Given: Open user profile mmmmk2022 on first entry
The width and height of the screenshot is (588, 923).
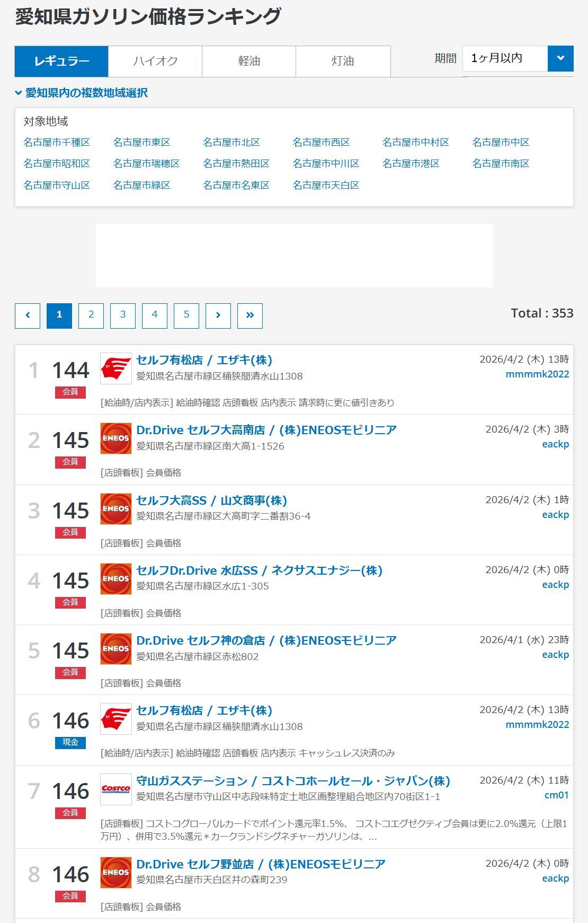Looking at the screenshot, I should (537, 374).
